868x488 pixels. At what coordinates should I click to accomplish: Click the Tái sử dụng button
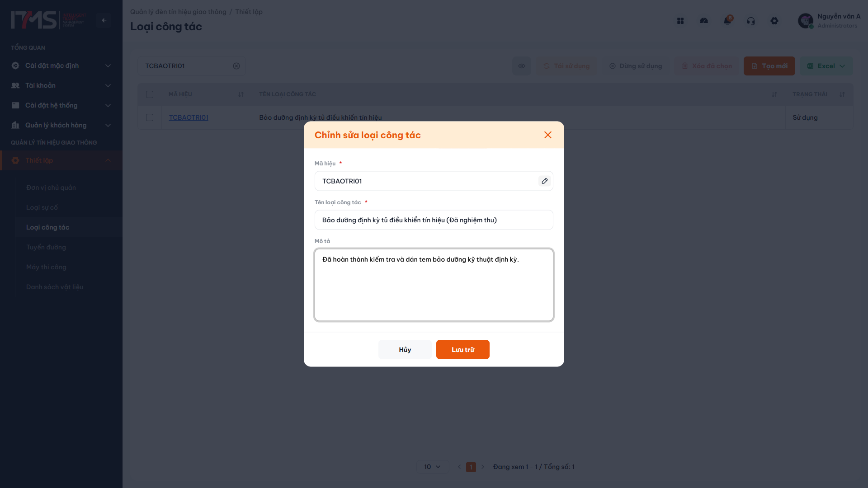click(566, 66)
